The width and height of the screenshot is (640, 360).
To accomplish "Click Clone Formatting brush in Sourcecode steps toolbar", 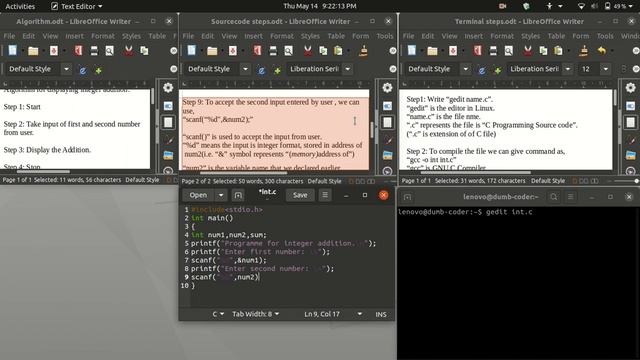I will click(363, 51).
